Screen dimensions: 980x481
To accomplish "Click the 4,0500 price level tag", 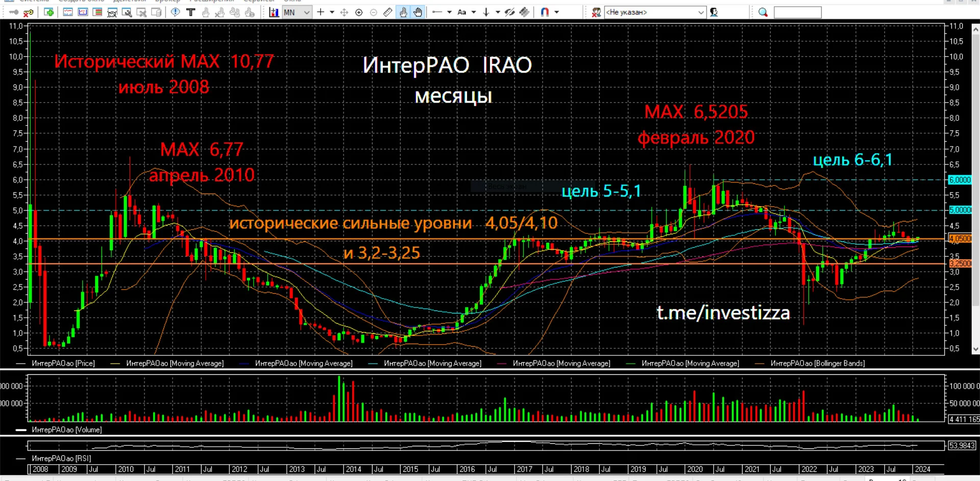I will 960,238.
